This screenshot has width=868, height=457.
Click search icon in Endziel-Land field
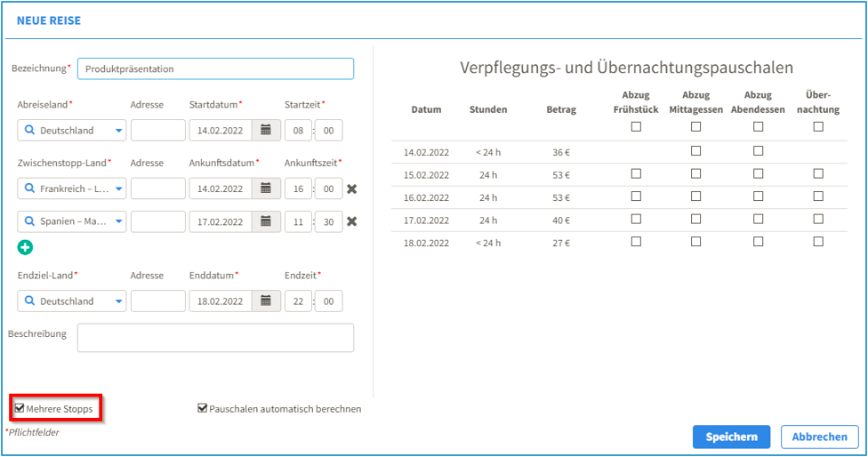coord(30,301)
